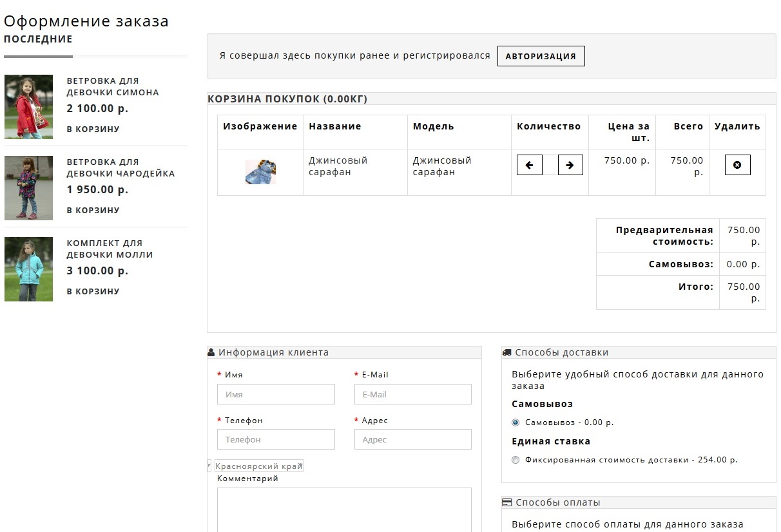Open Ветровка для девочки Симона thumbnail

[x=28, y=106]
